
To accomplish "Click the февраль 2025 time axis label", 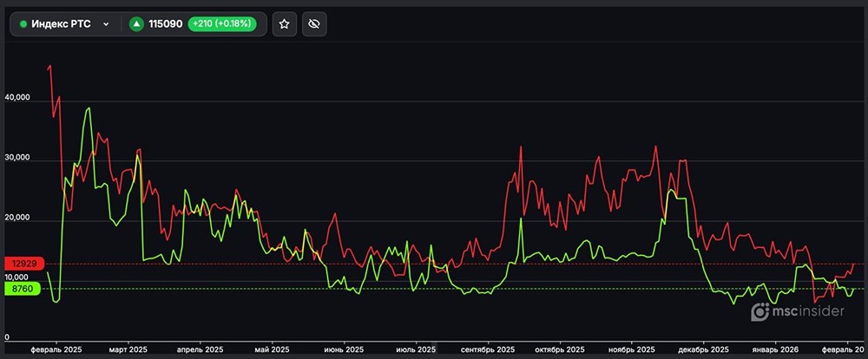I will point(57,350).
